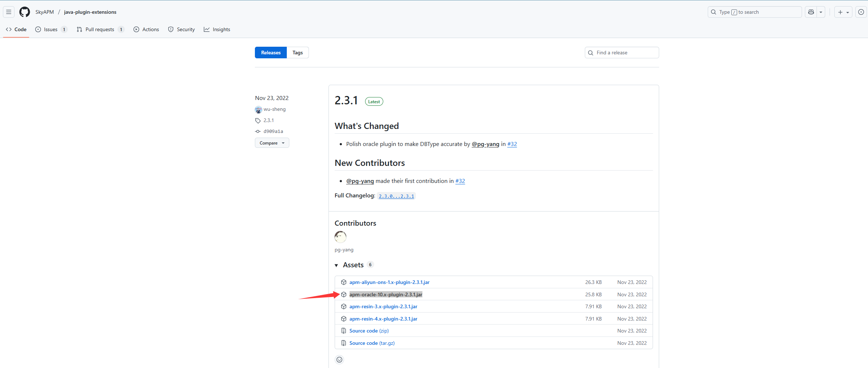Click the package icon for apm-resin-3.x jar
The width and height of the screenshot is (868, 368).
coord(344,306)
